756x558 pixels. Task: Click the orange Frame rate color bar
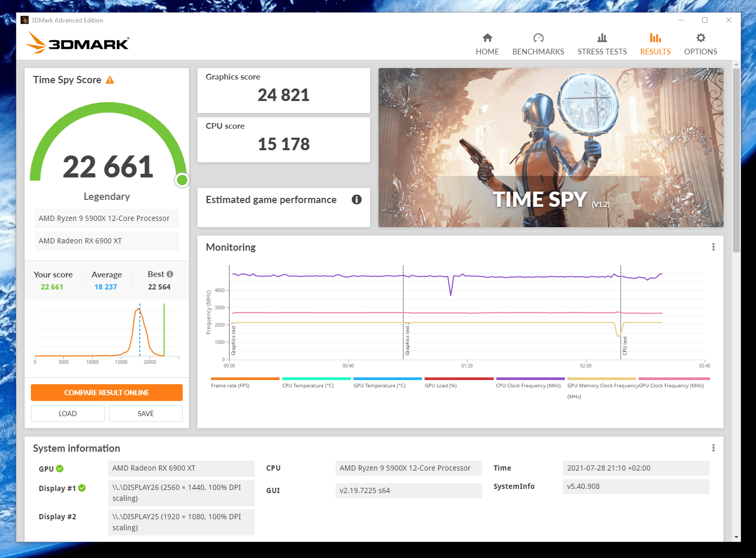(x=245, y=378)
